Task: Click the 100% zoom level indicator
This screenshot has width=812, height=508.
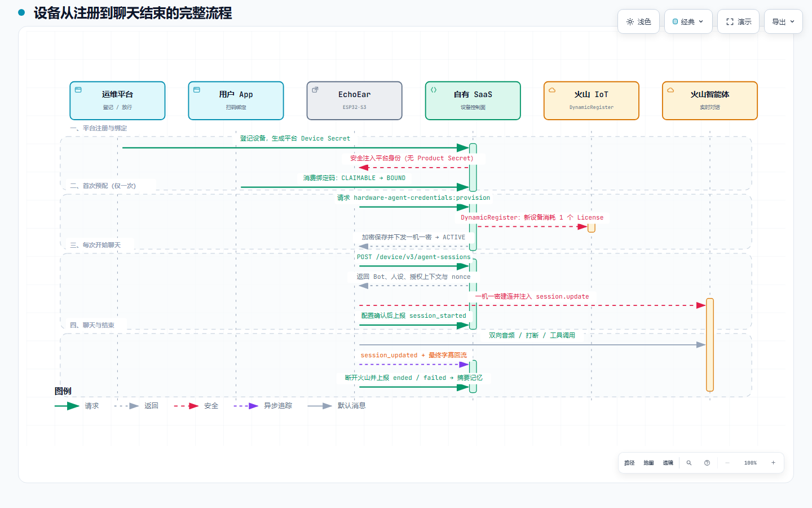Action: tap(751, 463)
